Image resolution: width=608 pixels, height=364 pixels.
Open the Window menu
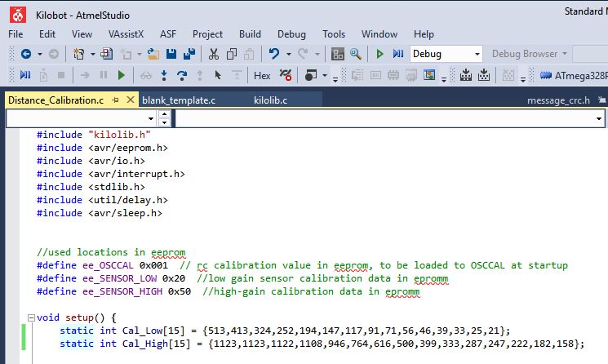point(379,34)
